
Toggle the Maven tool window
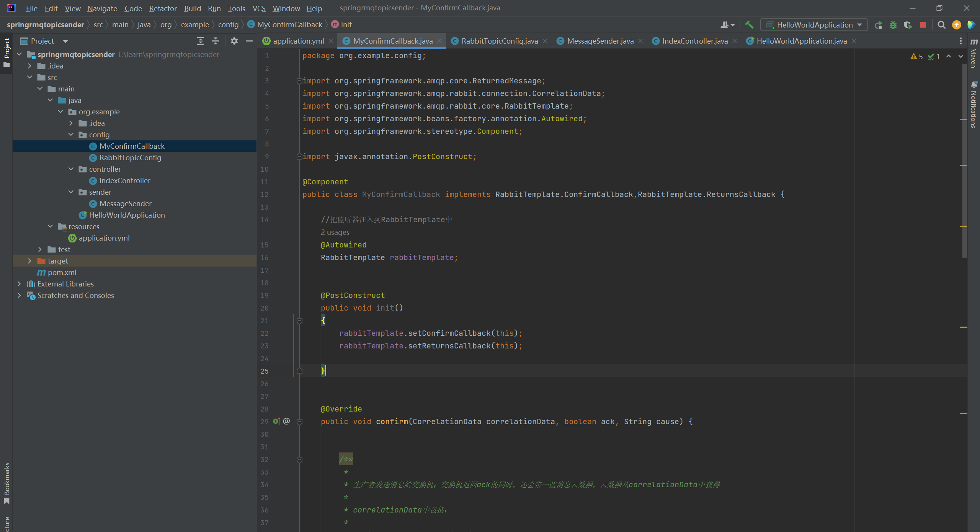click(x=973, y=54)
